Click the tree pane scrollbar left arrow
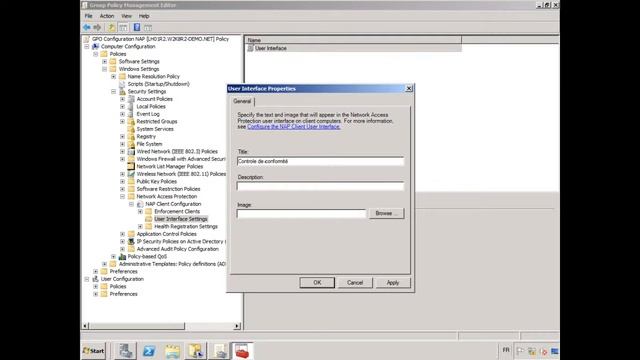The height and width of the screenshot is (360, 640). pos(85,326)
